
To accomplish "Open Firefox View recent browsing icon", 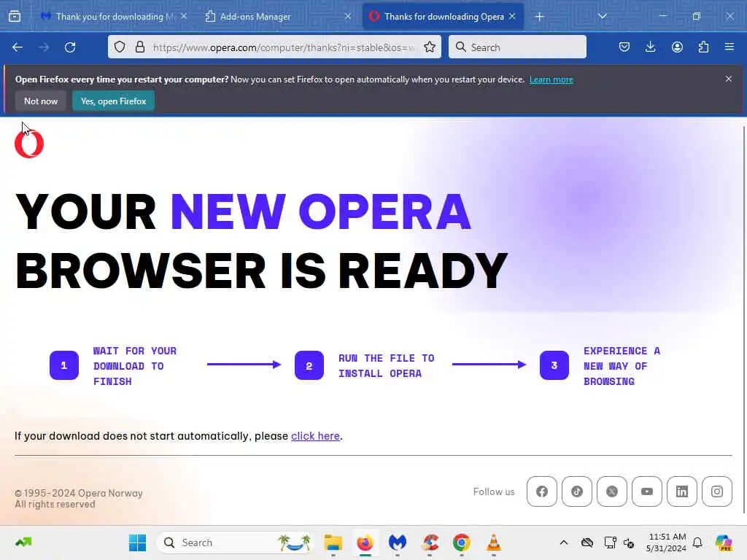I will [15, 17].
